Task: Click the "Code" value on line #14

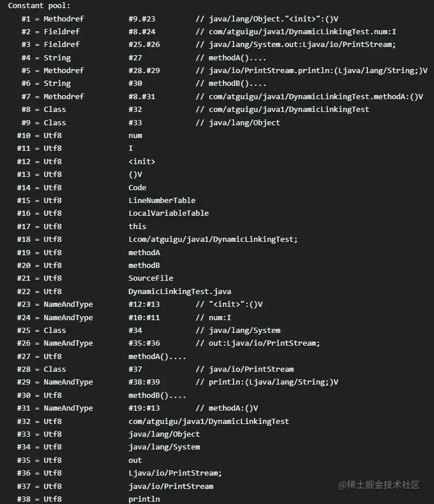Action: (137, 187)
